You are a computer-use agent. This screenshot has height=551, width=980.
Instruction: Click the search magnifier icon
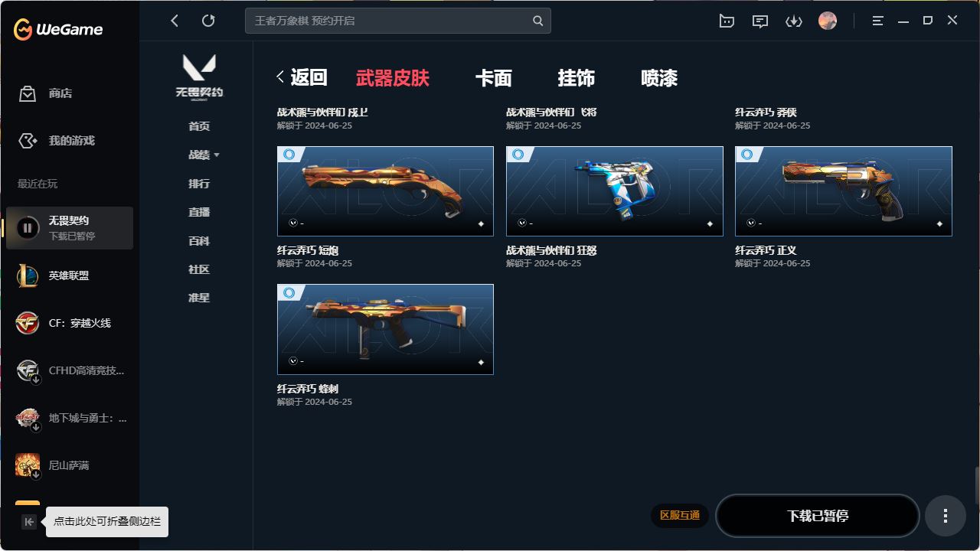click(538, 21)
